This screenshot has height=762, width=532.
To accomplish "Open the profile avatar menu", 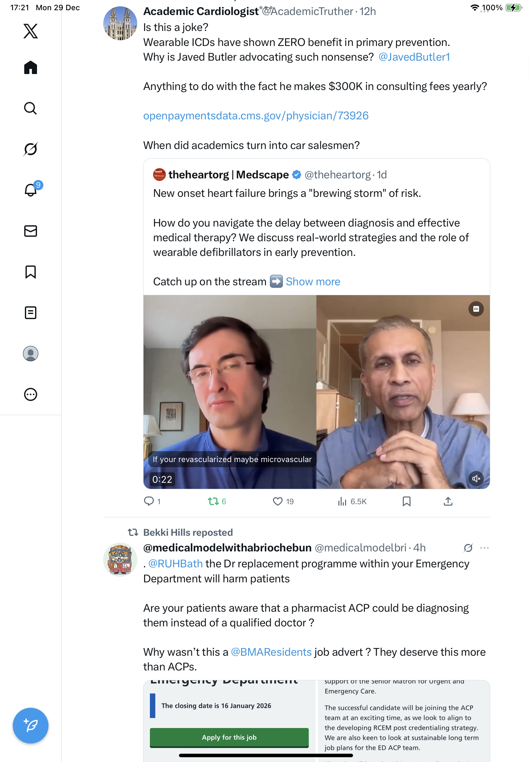I will pyautogui.click(x=31, y=354).
